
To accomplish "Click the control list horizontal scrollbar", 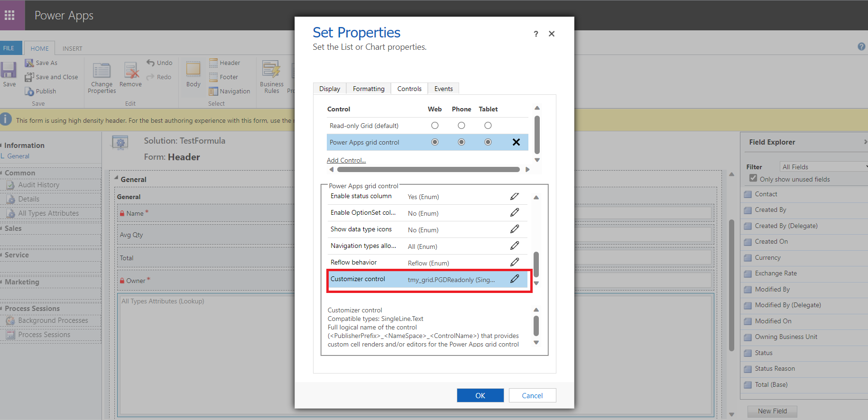I will [428, 170].
